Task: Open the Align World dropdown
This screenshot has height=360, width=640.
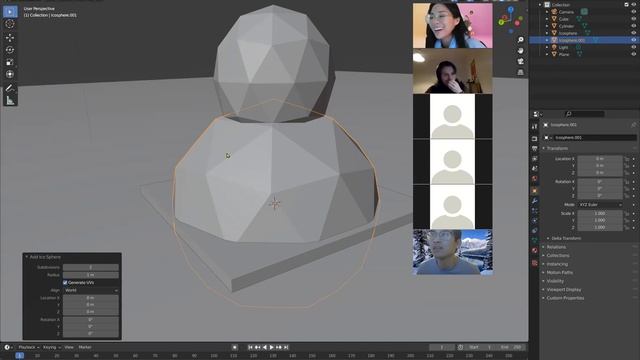Action: pyautogui.click(x=91, y=290)
